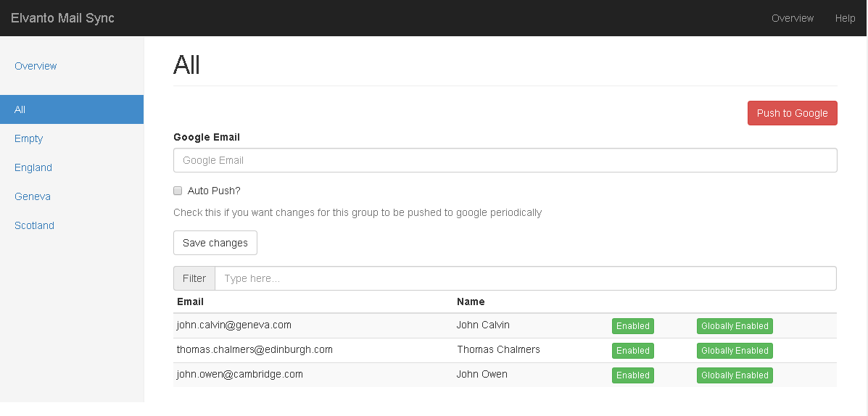This screenshot has width=868, height=416.
Task: Toggle Globally Enabled for Thomas Chalmers
Action: (734, 351)
